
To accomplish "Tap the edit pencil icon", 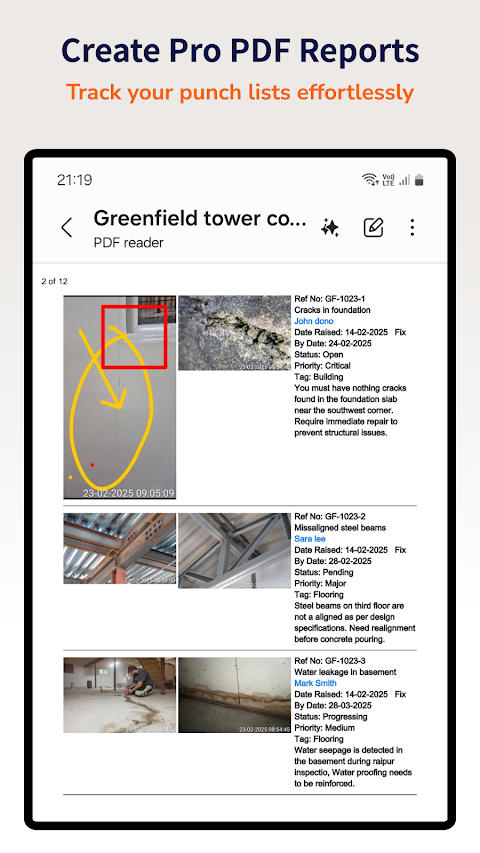I will coord(373,227).
